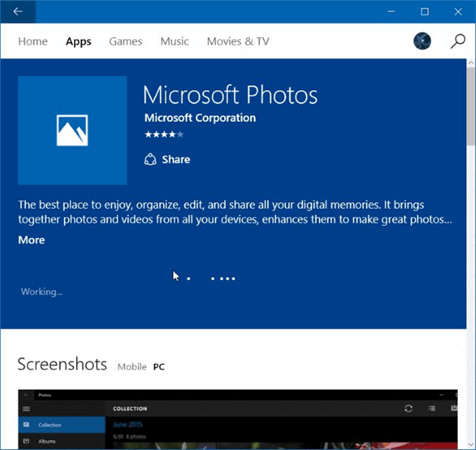Open the Music tab

pos(175,41)
